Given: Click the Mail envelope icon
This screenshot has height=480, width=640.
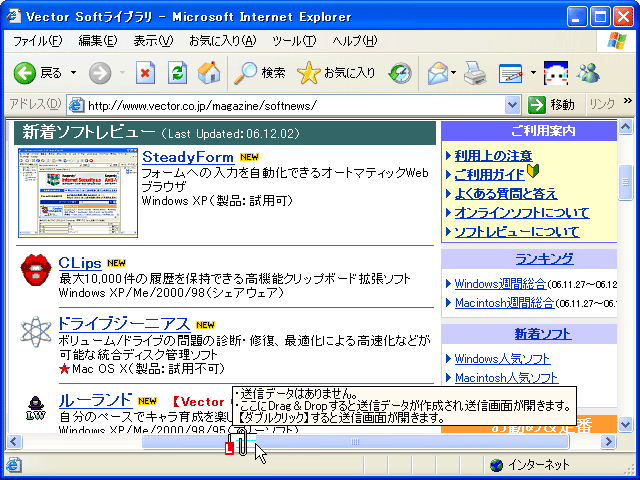Looking at the screenshot, I should [x=438, y=73].
